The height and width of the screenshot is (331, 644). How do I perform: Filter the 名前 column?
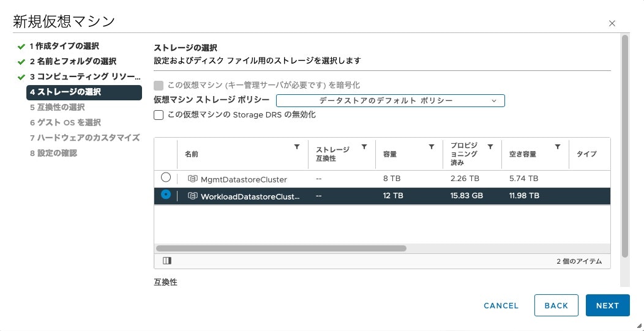297,147
